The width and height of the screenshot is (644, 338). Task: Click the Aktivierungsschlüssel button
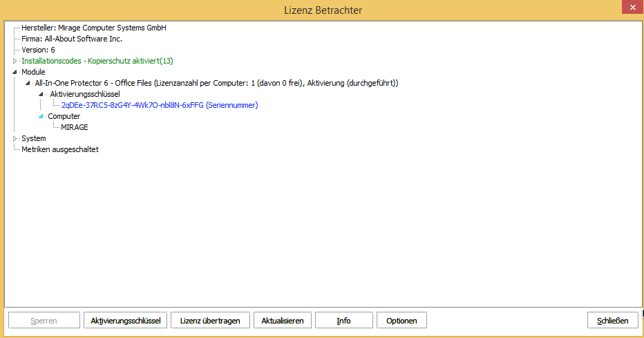tap(125, 321)
